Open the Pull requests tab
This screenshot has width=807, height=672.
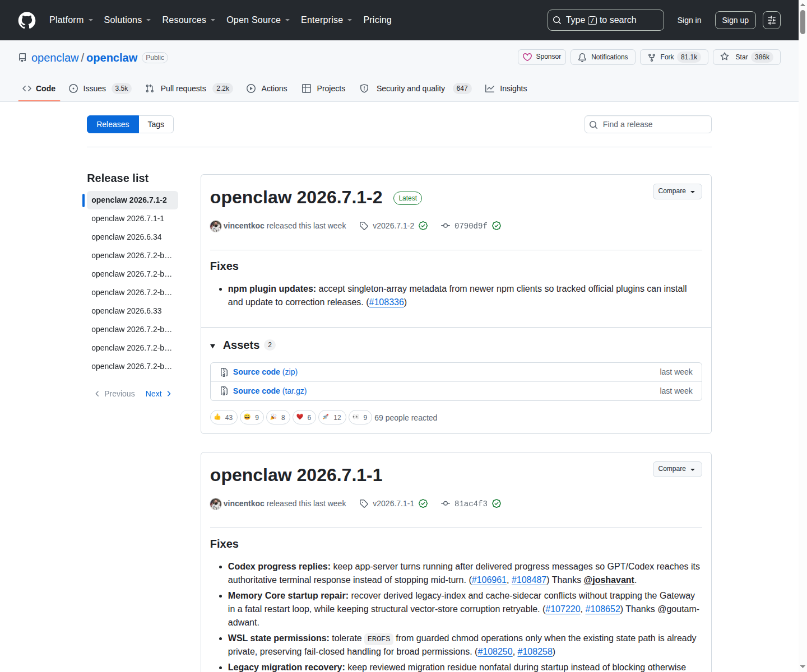tap(188, 88)
